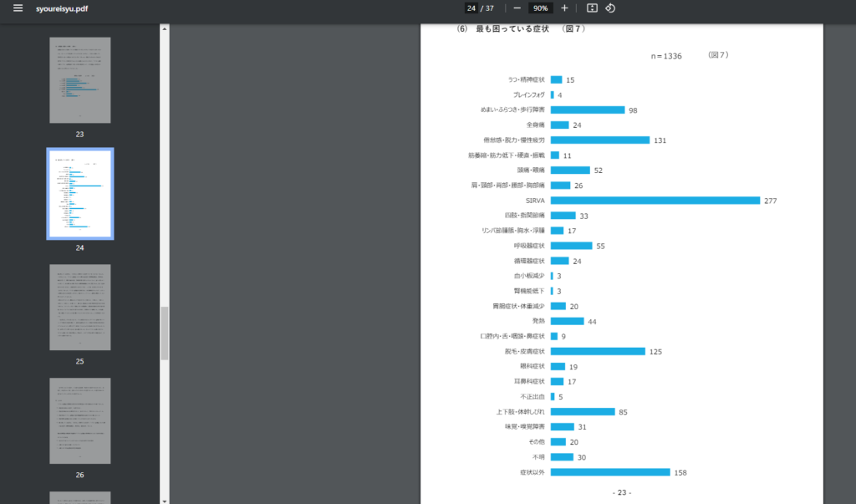Click the zoom in plus icon
This screenshot has width=856, height=504.
(564, 8)
